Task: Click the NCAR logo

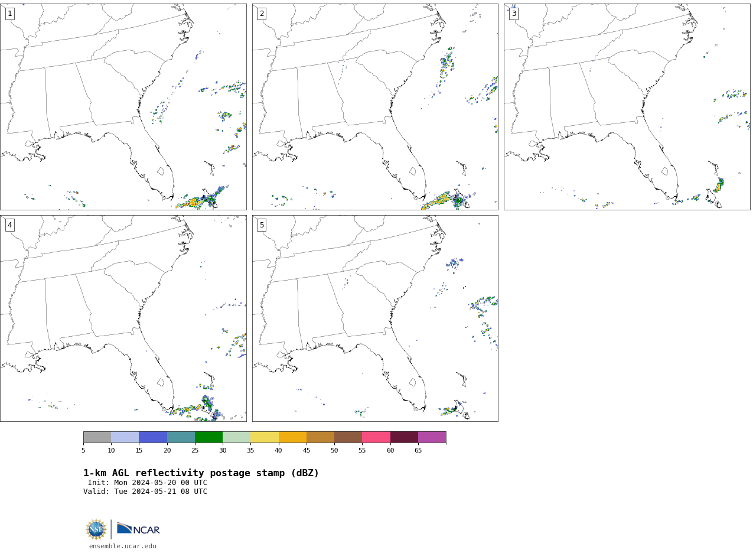Action: coord(138,529)
